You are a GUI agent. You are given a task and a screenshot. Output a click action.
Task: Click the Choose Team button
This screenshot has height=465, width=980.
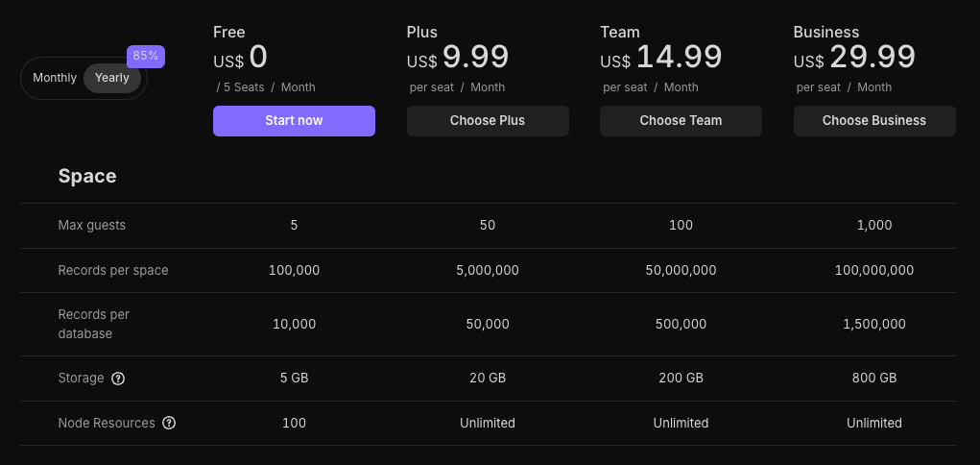pos(681,121)
